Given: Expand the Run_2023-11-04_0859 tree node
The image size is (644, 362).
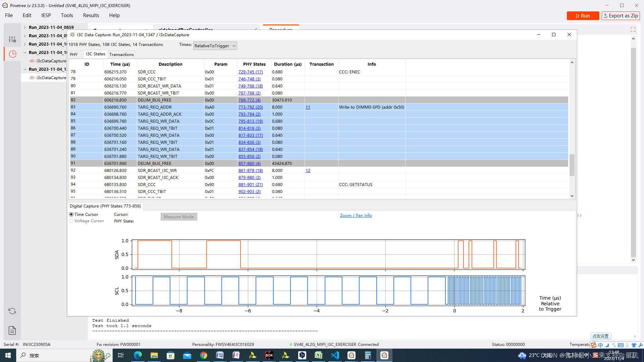Looking at the screenshot, I should point(25,27).
